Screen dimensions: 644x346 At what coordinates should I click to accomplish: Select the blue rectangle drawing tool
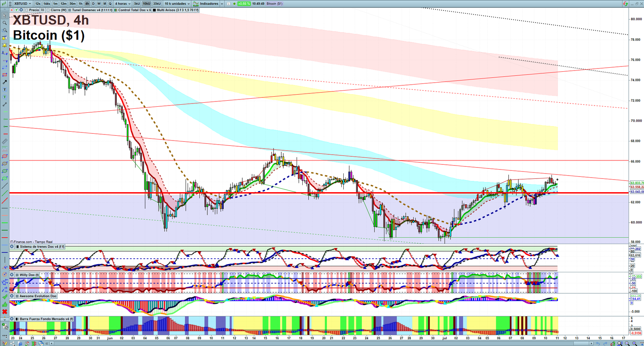5,67
